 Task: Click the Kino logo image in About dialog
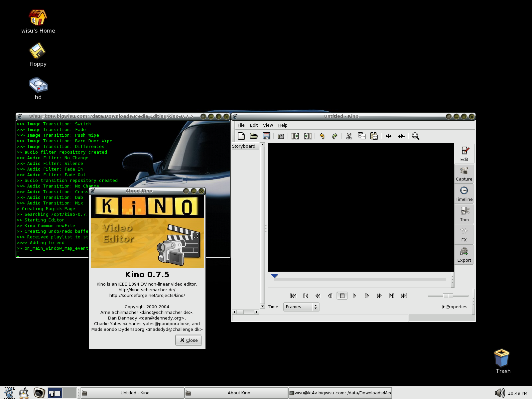tap(147, 232)
